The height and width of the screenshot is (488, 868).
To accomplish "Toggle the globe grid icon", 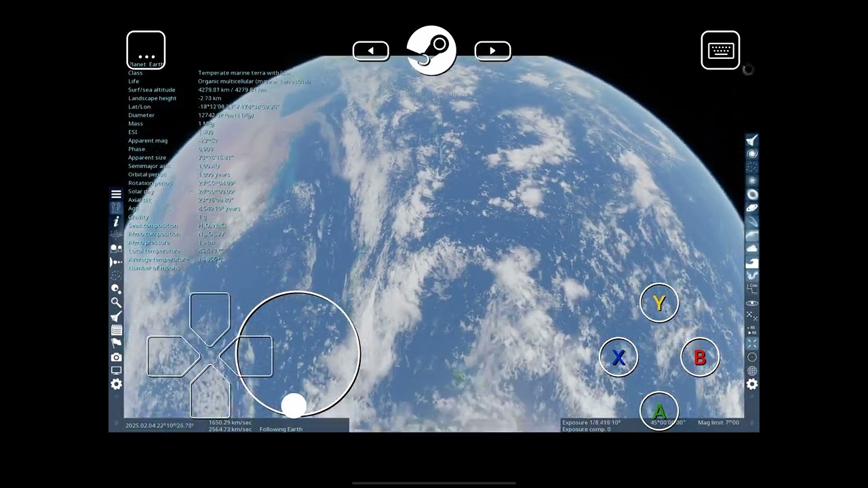I will [752, 371].
